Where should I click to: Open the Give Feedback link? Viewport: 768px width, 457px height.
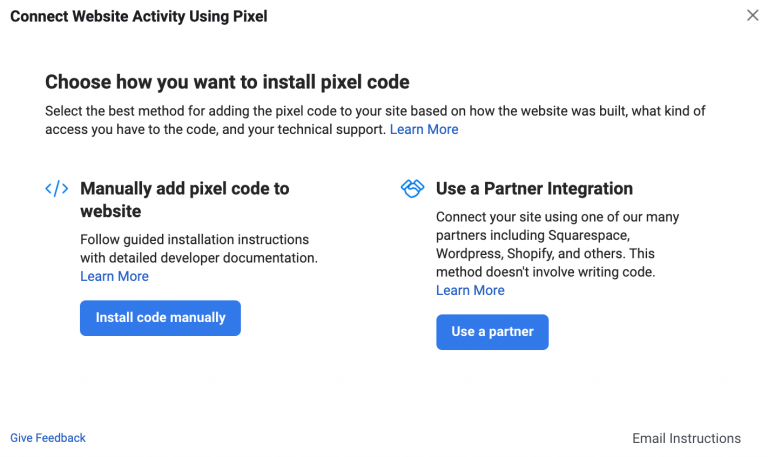pyautogui.click(x=48, y=438)
